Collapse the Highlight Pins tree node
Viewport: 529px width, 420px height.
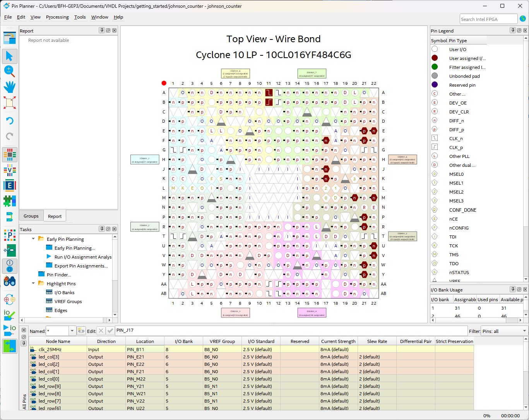point(33,283)
